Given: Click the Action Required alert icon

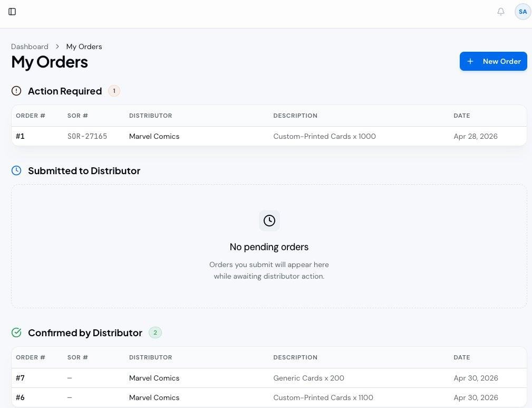Looking at the screenshot, I should [x=16, y=91].
